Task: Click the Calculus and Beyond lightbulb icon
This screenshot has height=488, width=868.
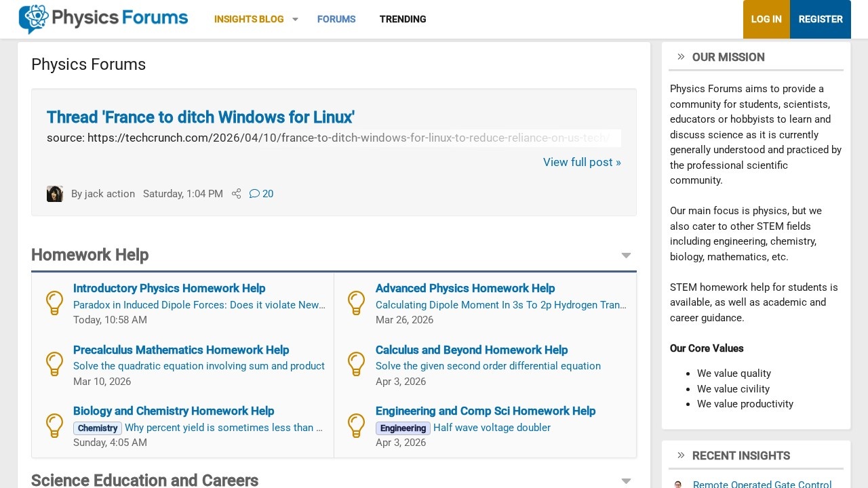Action: pos(357,365)
